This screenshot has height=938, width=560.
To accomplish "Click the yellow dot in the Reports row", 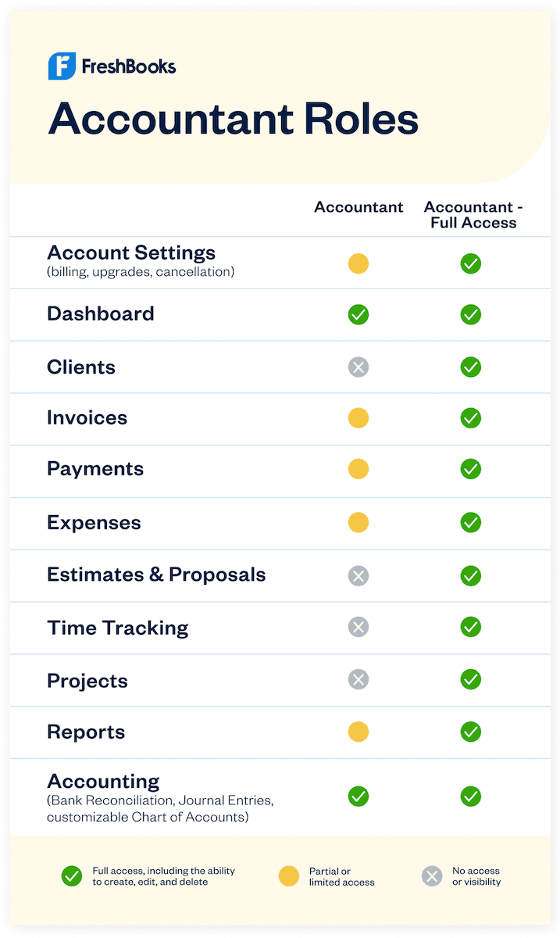I will pyautogui.click(x=358, y=732).
